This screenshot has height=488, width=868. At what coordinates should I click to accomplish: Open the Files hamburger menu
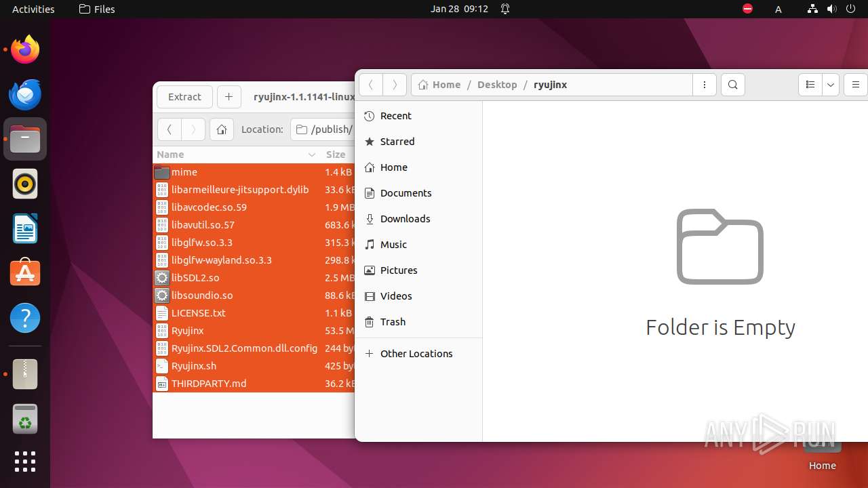(x=856, y=85)
